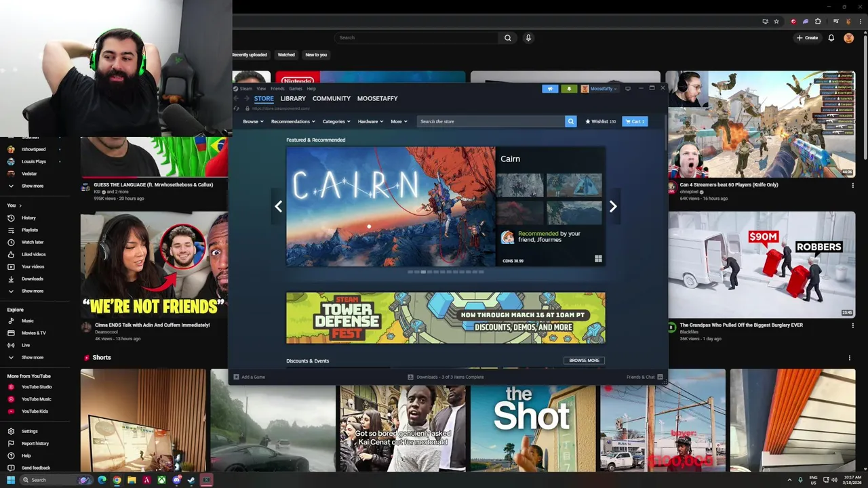Select the Watched filter chip on YouTube
The width and height of the screenshot is (868, 488).
(286, 55)
